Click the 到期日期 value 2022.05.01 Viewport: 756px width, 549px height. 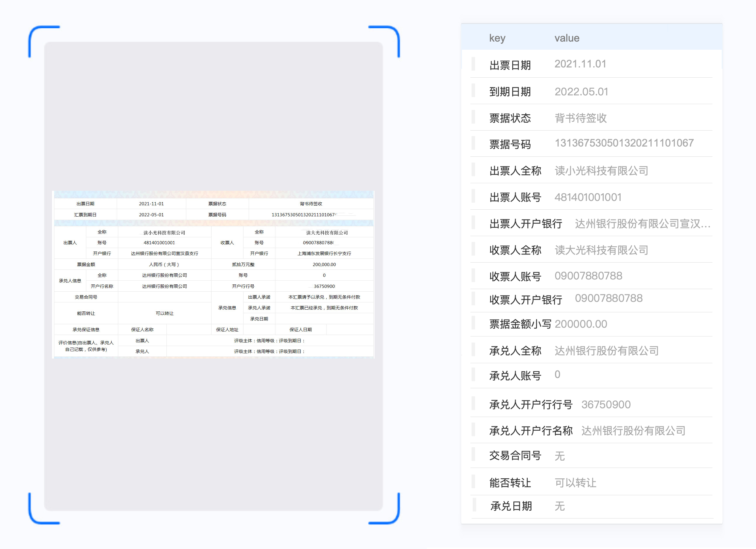coord(581,92)
